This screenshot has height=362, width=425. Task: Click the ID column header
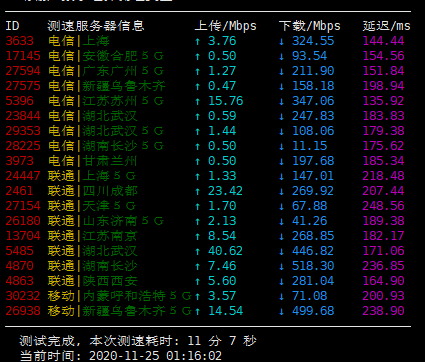(13, 26)
